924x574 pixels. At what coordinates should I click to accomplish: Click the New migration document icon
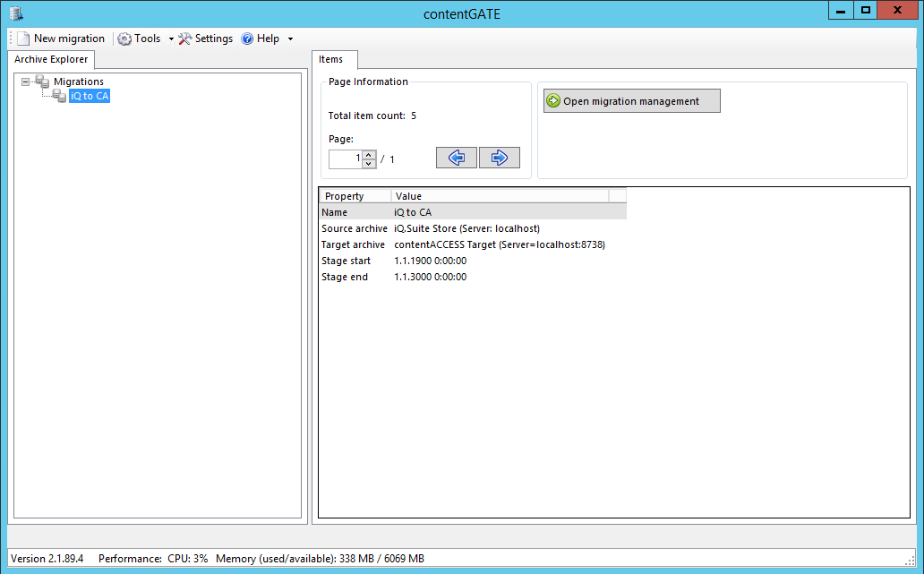tap(23, 39)
